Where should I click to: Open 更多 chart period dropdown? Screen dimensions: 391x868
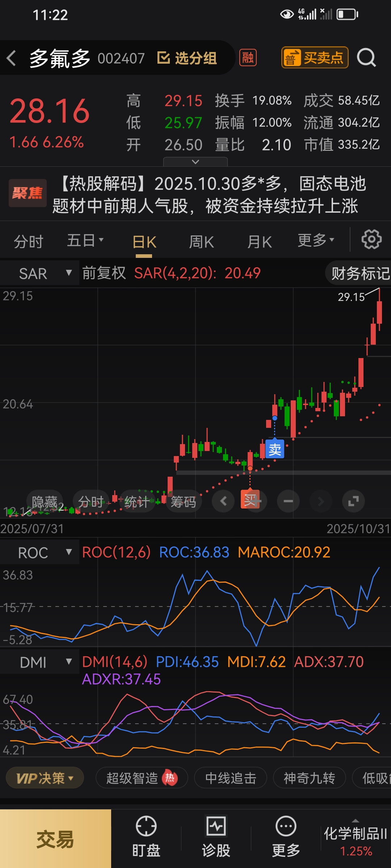[x=316, y=240]
